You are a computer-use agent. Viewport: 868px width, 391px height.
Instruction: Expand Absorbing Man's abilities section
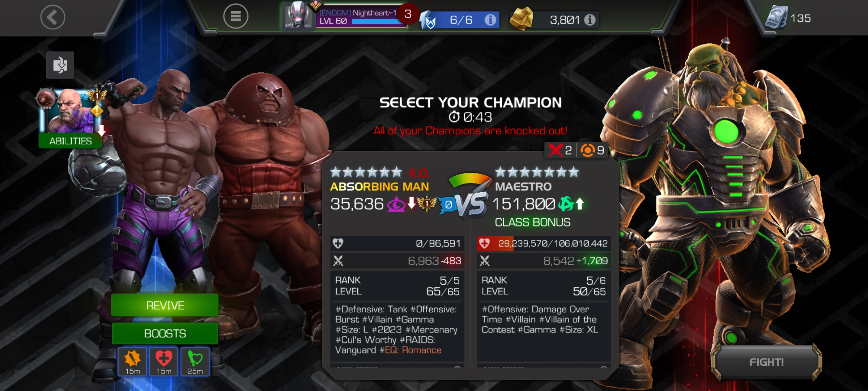(x=397, y=367)
